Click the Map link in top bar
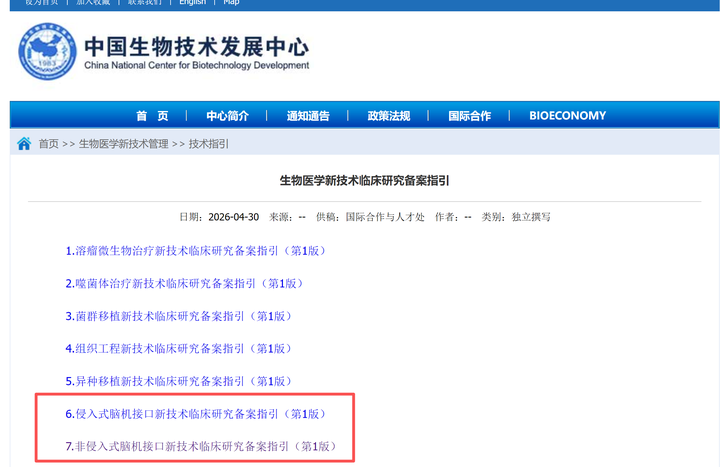Screen dimensions: 720x467 [231, 2]
